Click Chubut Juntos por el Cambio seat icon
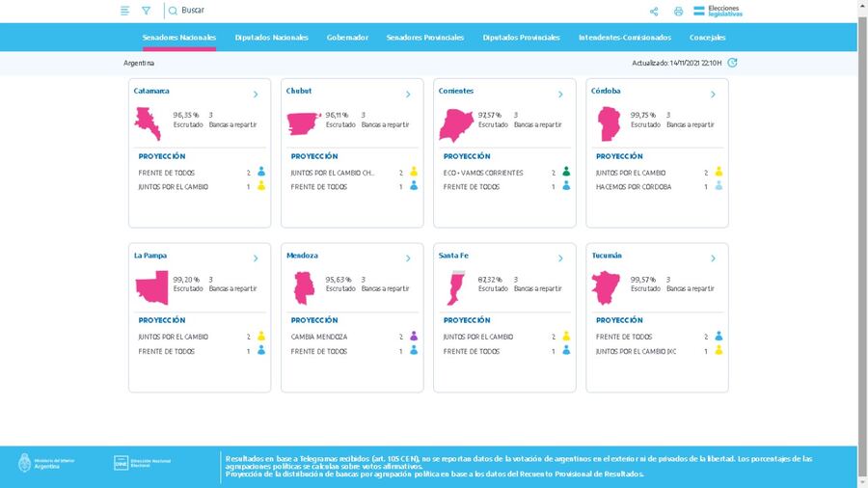868x488 pixels. (x=414, y=172)
